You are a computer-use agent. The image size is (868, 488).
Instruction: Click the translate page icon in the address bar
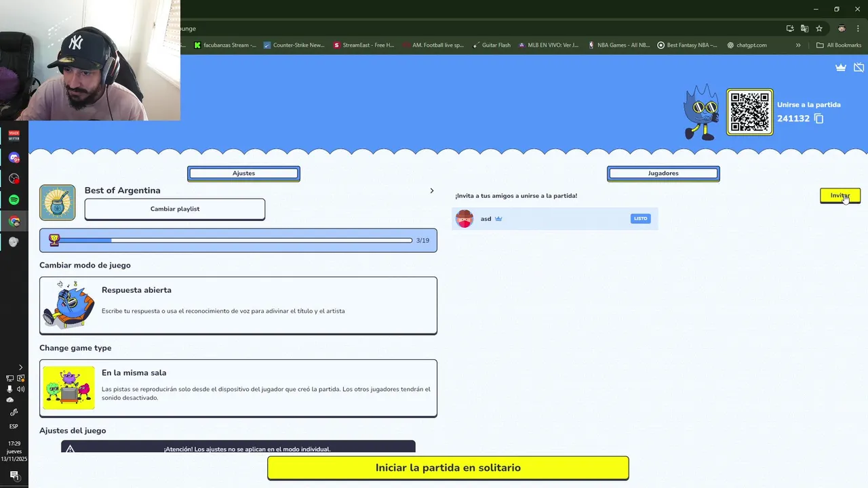click(x=804, y=28)
